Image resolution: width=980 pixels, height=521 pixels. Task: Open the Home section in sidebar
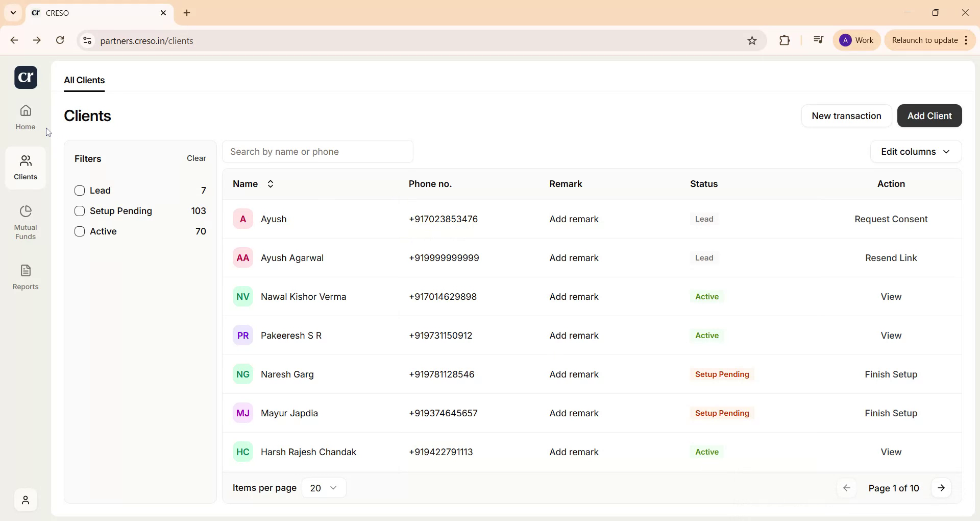25,116
